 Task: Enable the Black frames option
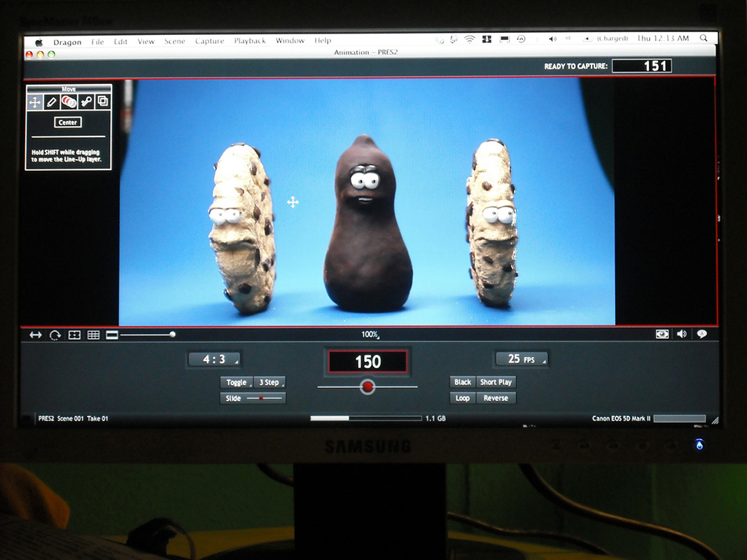click(462, 382)
